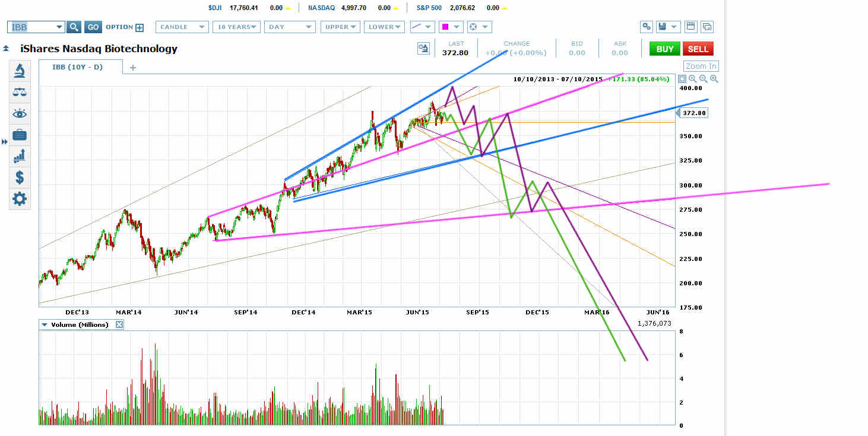
Task: Click the LAST price 372.80 value
Action: [455, 53]
